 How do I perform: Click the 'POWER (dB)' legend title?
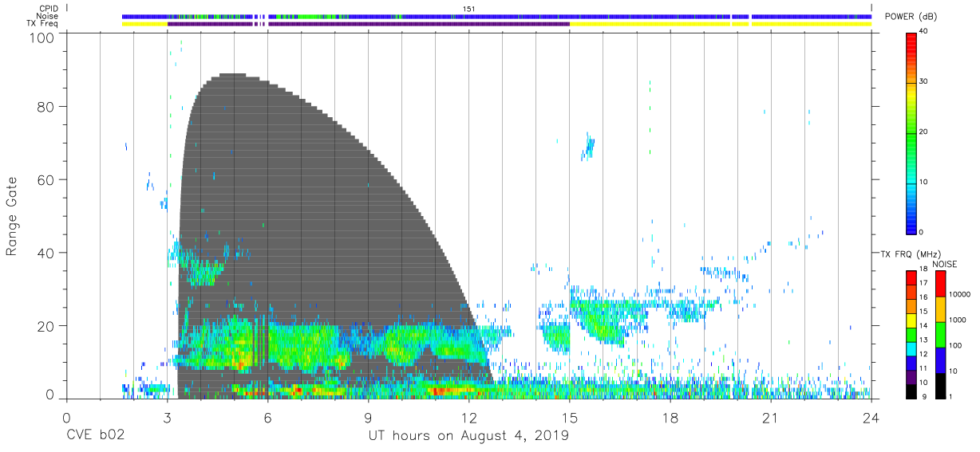pos(911,17)
